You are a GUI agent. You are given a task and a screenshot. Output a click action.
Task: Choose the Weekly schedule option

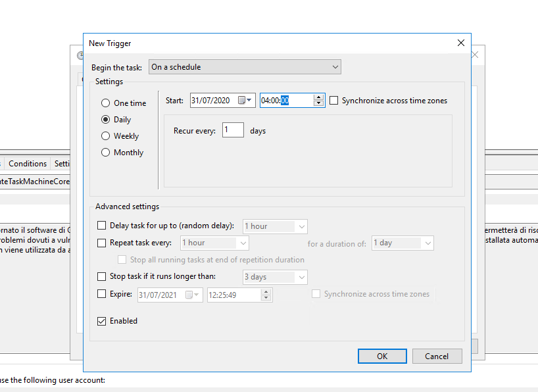point(105,136)
